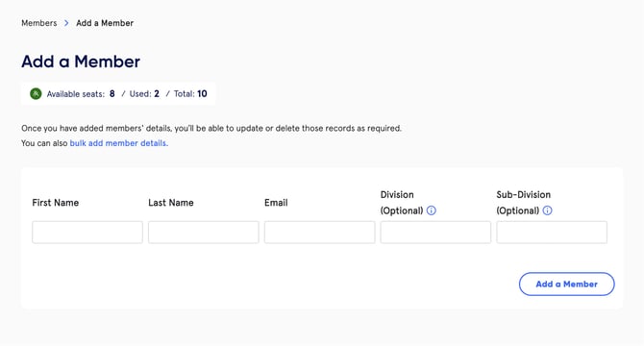Focus the Last Name input field
644x346 pixels.
(x=204, y=233)
